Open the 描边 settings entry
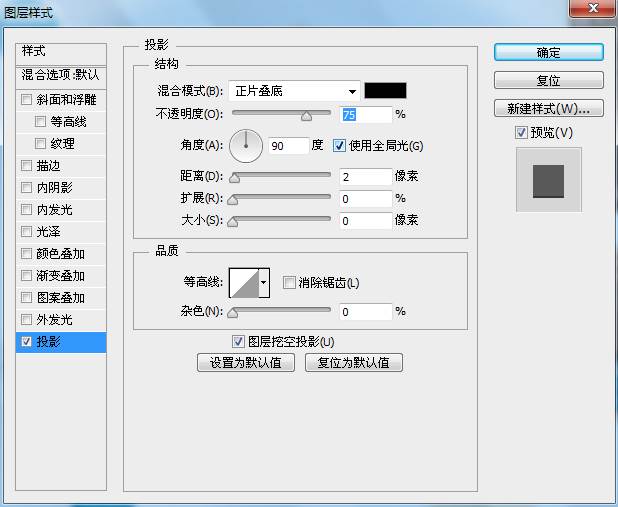618x507 pixels. click(48, 166)
